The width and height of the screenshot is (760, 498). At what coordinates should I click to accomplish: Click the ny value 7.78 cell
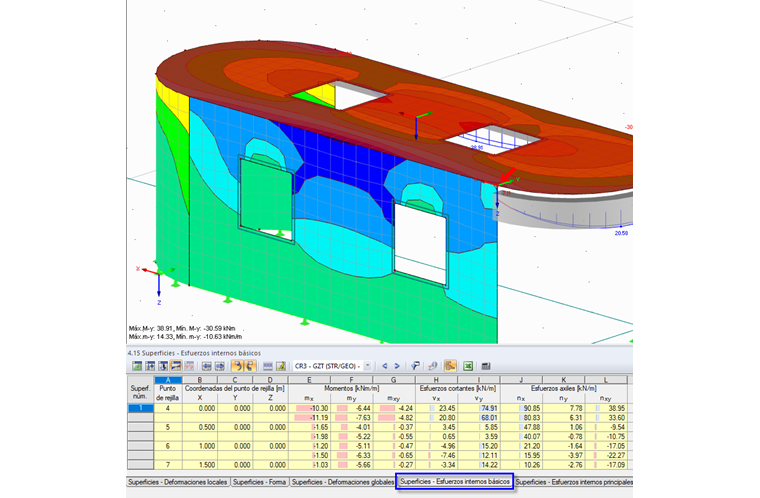(564, 408)
